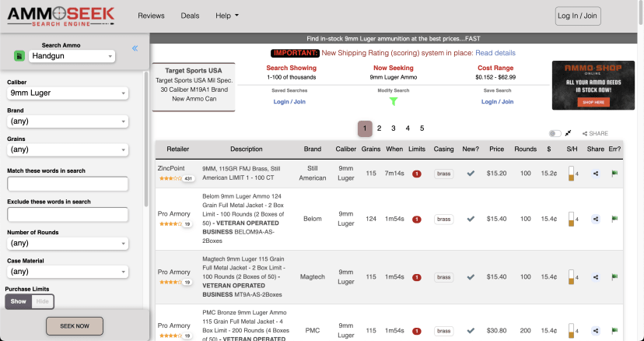This screenshot has width=644, height=341.
Task: Click the limit badge in Belom row
Action: point(416,220)
